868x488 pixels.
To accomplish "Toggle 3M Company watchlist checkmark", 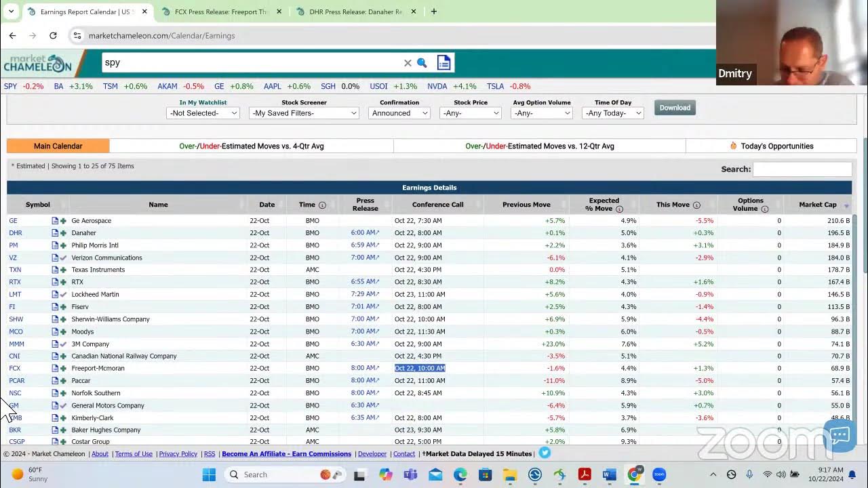I will pyautogui.click(x=63, y=344).
